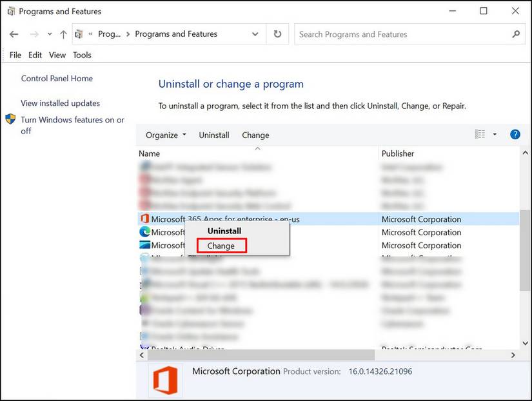Open the Help question mark icon
The height and width of the screenshot is (401, 532).
pos(515,134)
